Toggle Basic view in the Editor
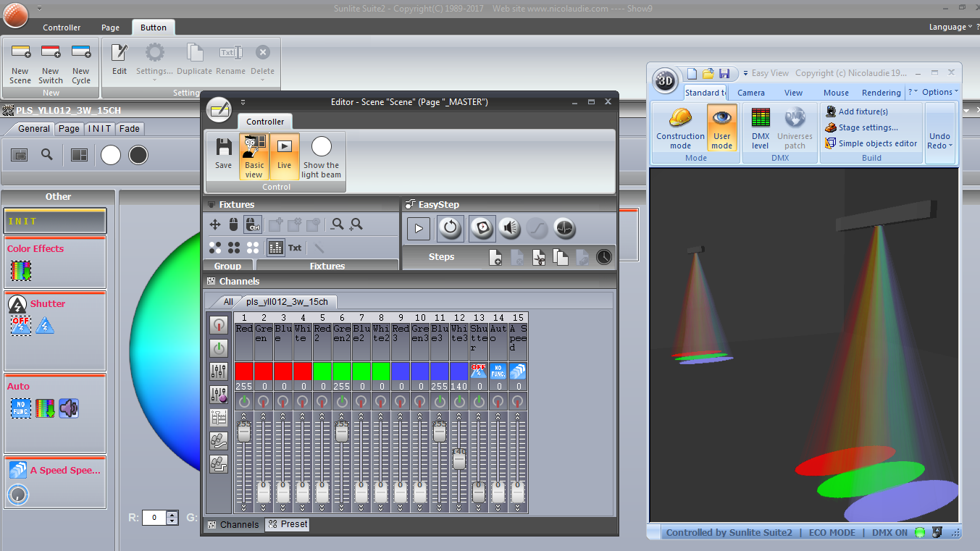The width and height of the screenshot is (980, 551). (x=254, y=153)
